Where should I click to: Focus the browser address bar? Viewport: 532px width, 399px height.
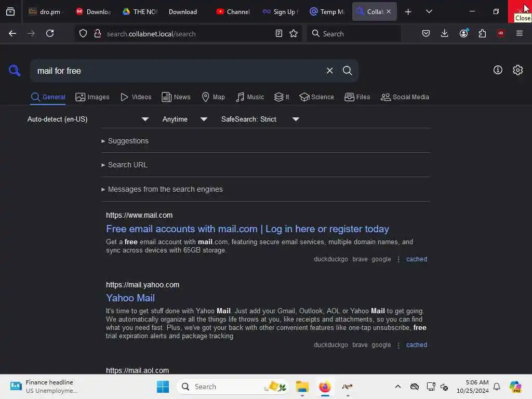188,34
